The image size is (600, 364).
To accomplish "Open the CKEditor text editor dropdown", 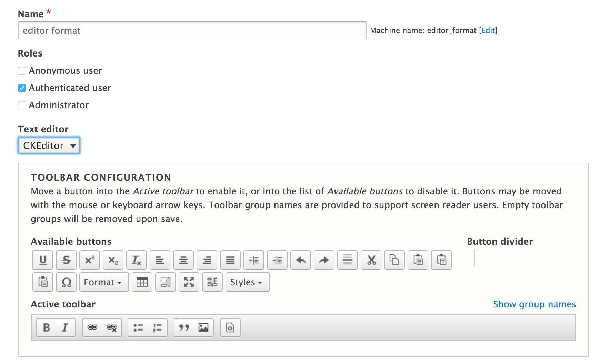I will [x=49, y=145].
